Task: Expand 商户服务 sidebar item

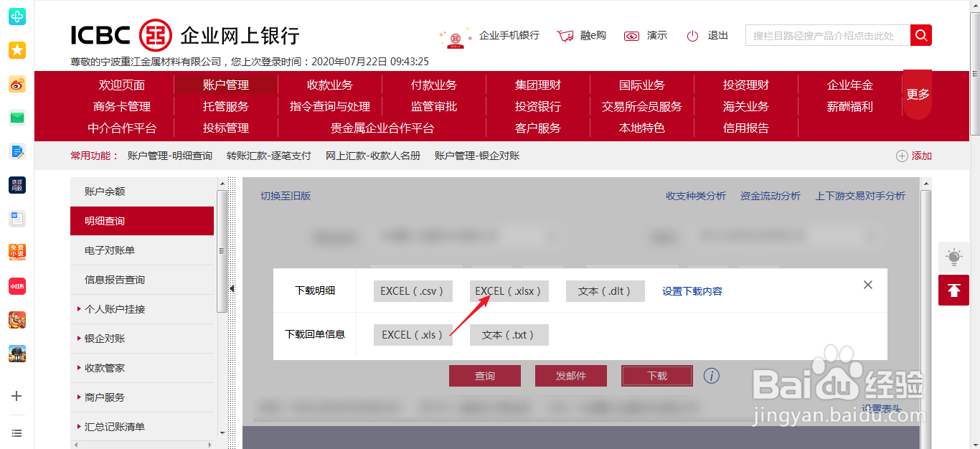Action: coord(142,397)
